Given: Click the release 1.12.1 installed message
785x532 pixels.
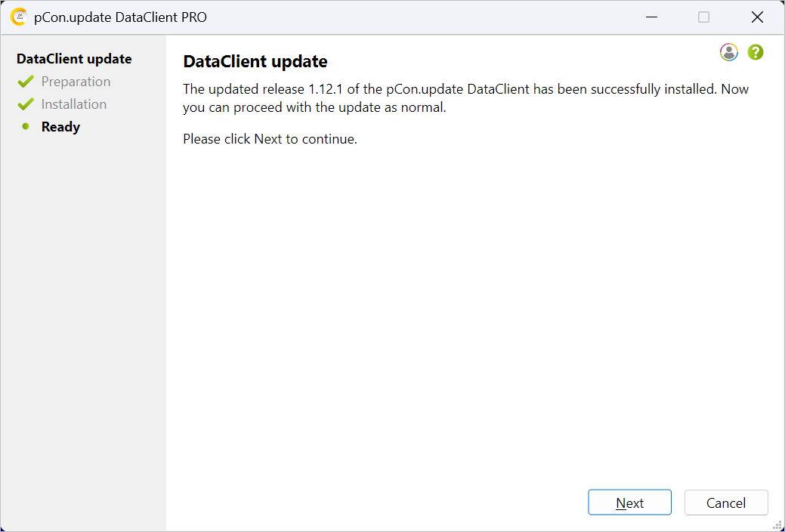Looking at the screenshot, I should 466,98.
